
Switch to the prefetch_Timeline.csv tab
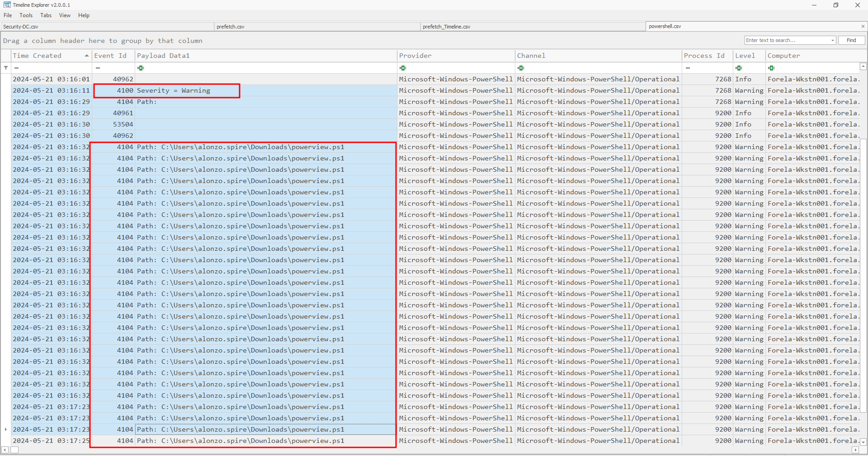coord(446,27)
